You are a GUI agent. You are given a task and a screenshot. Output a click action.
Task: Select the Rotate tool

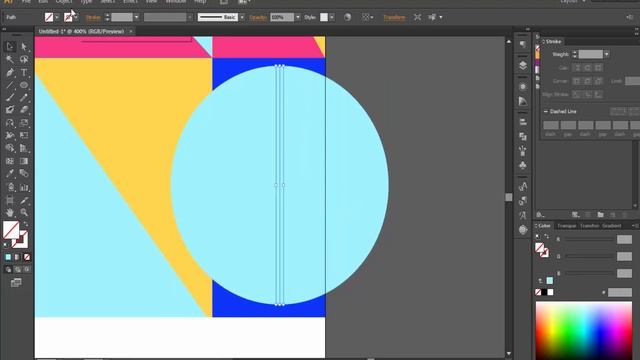tap(10, 123)
